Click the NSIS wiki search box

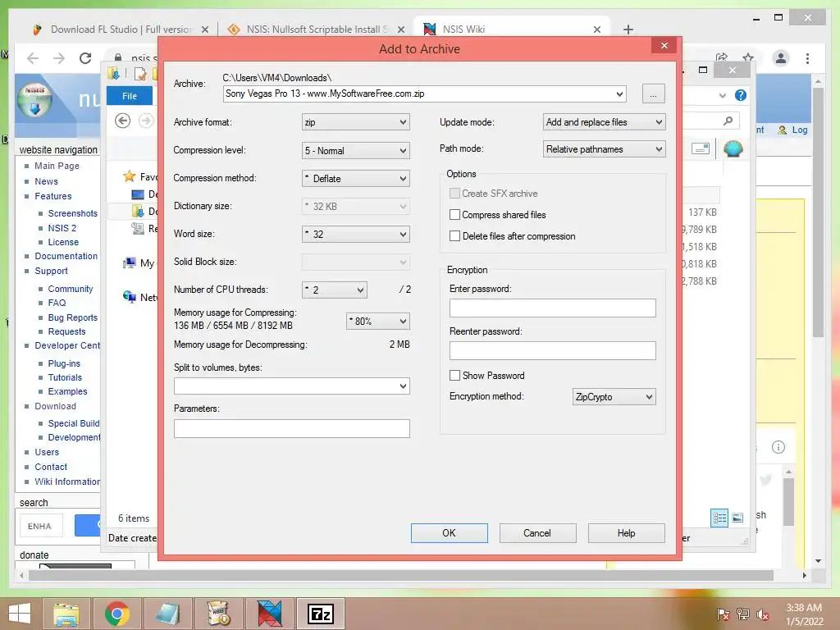tap(41, 526)
